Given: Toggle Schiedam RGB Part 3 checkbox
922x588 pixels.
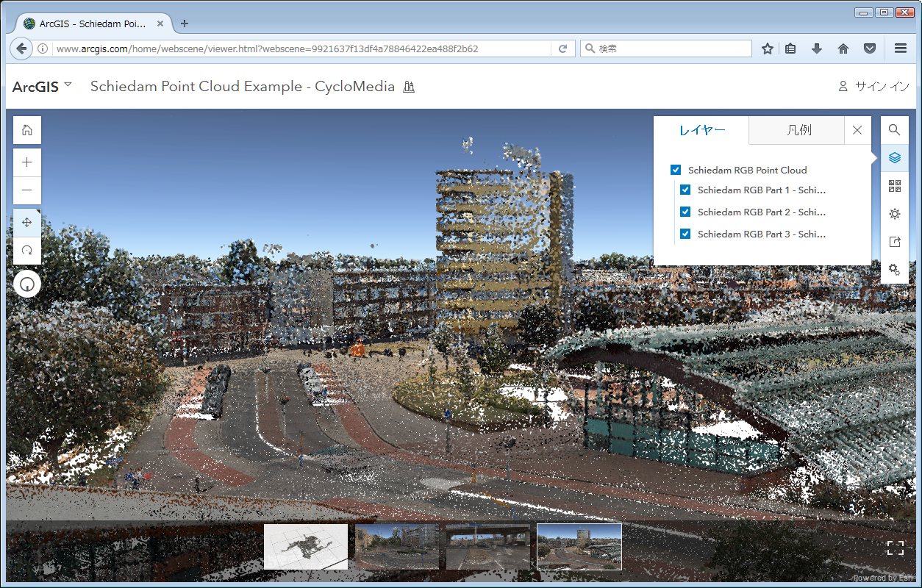Looking at the screenshot, I should (685, 234).
